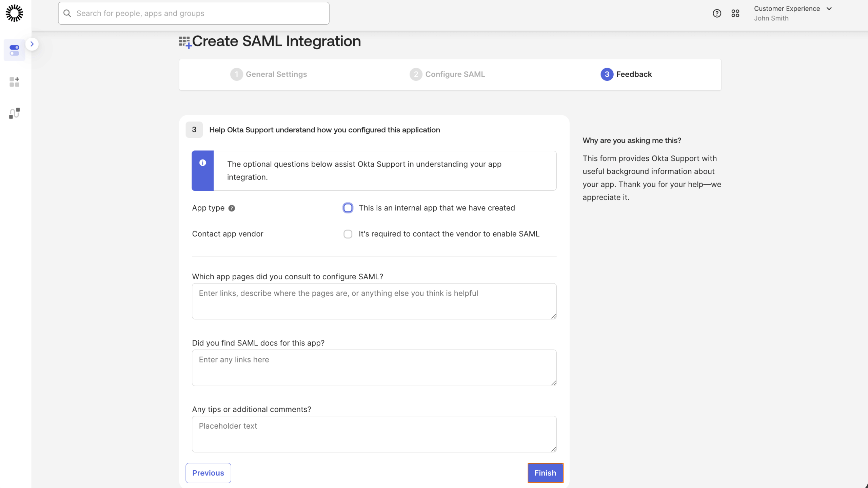
Task: Switch to the General Settings step
Action: pyautogui.click(x=268, y=74)
